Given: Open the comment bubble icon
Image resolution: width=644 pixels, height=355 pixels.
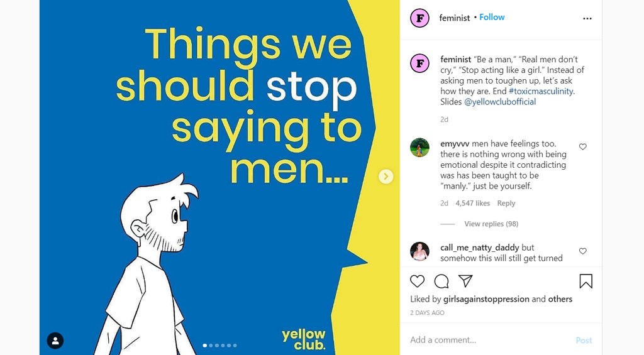Looking at the screenshot, I should [441, 281].
